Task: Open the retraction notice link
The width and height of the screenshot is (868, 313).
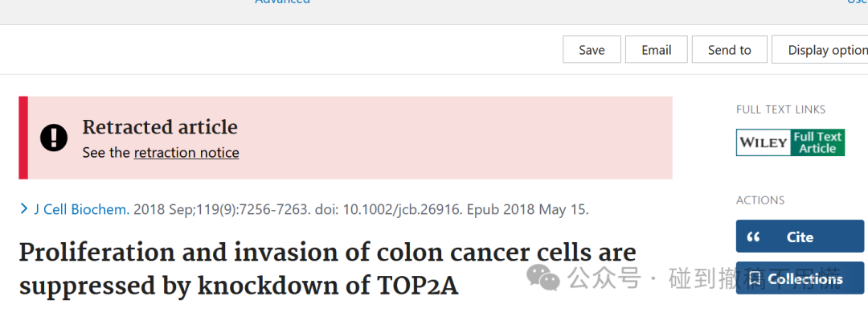Action: (186, 153)
